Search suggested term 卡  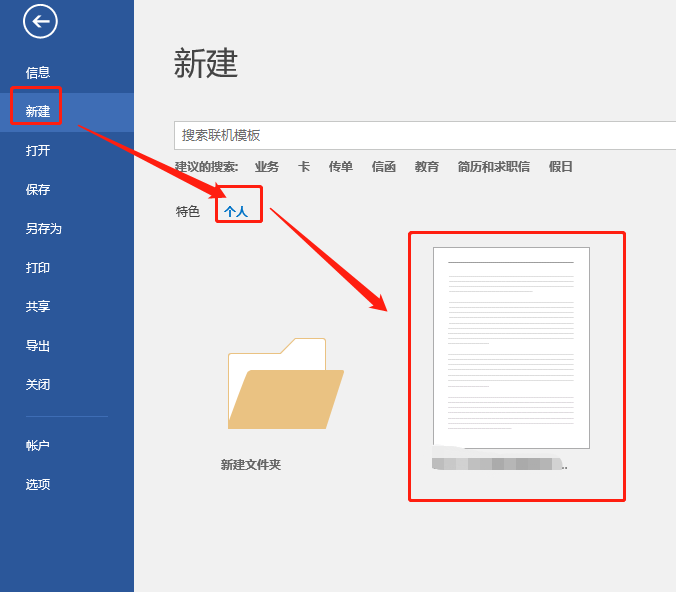point(304,167)
